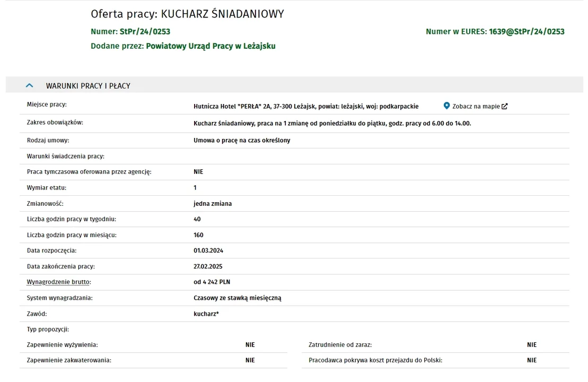Click monthly hours value 160
The height and width of the screenshot is (382, 588).
(198, 235)
